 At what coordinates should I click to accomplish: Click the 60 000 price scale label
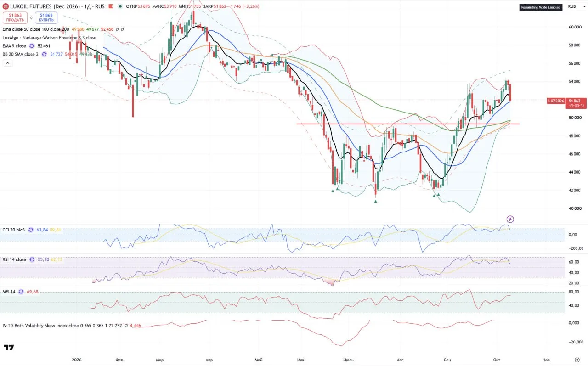pyautogui.click(x=576, y=27)
